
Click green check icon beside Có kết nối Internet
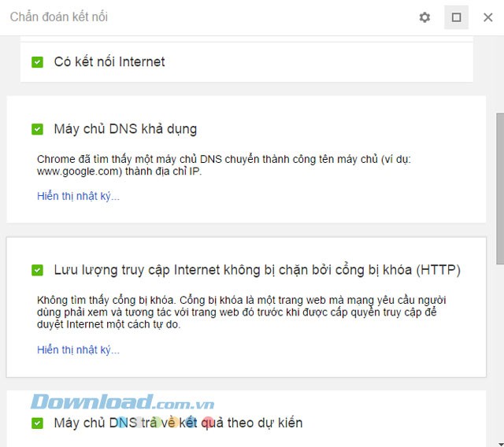coord(37,62)
